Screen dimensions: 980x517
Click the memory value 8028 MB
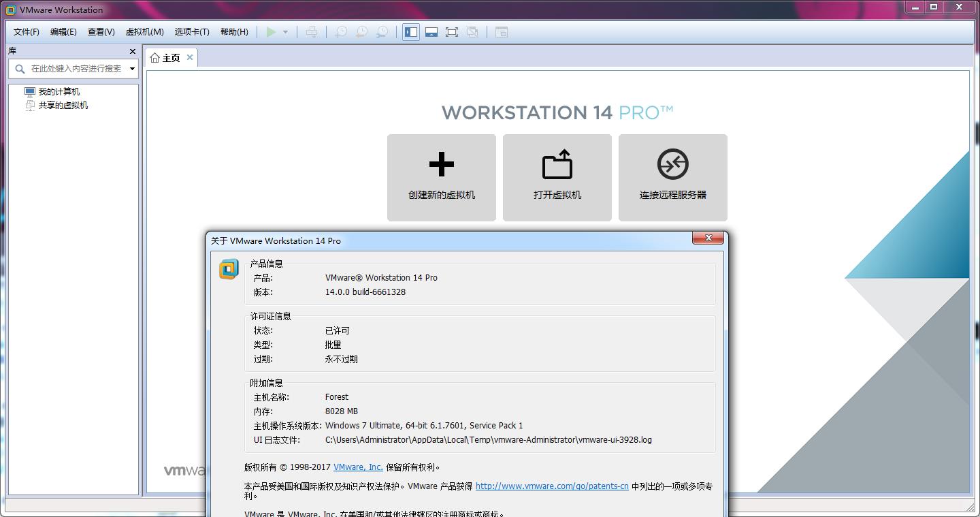[342, 411]
